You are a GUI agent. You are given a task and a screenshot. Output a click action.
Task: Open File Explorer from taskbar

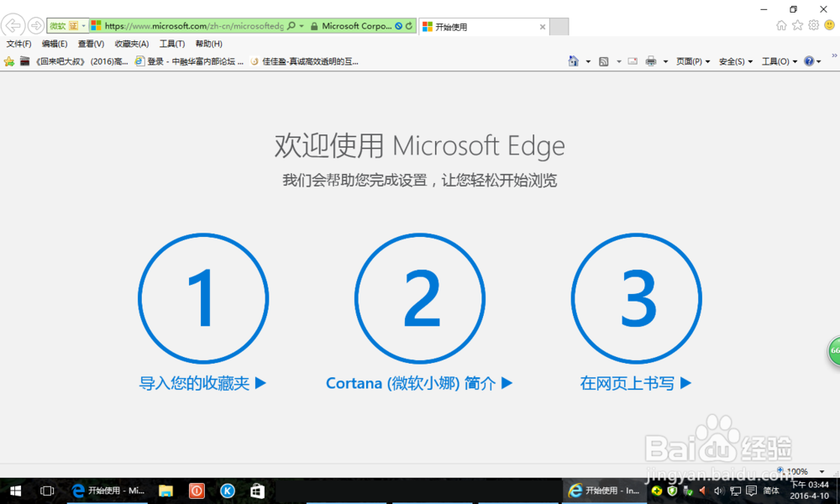point(165,491)
